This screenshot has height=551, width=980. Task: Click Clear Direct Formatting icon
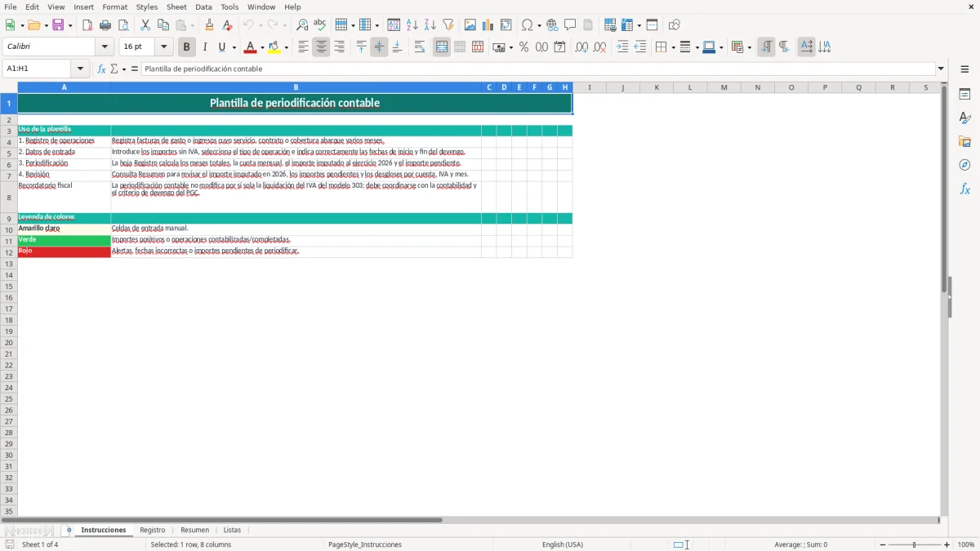tap(227, 25)
